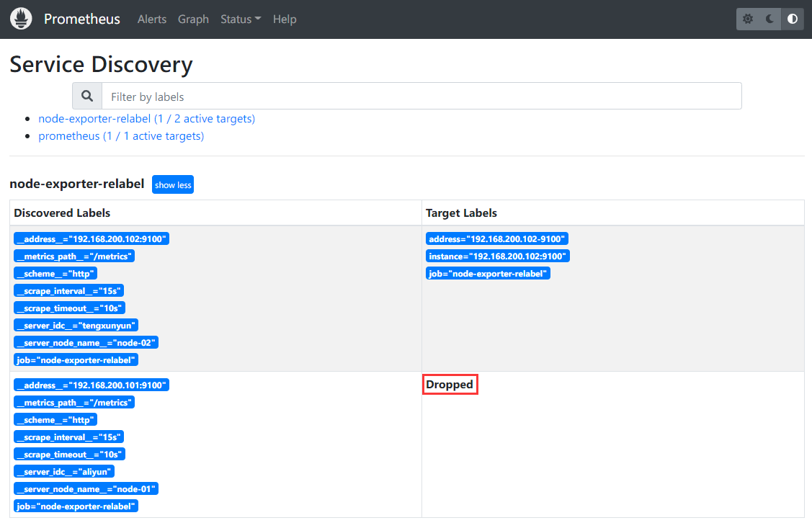
Task: Select the Discovered Labels column header
Action: pyautogui.click(x=62, y=213)
